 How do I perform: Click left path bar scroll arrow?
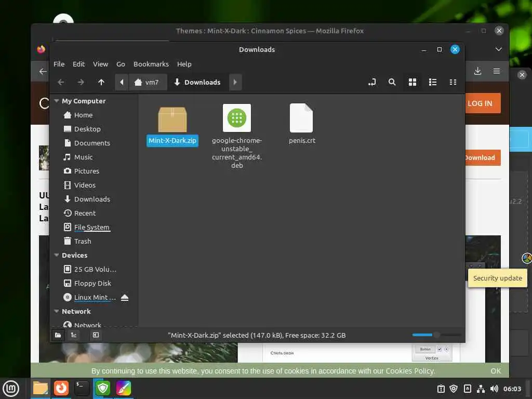(x=122, y=82)
